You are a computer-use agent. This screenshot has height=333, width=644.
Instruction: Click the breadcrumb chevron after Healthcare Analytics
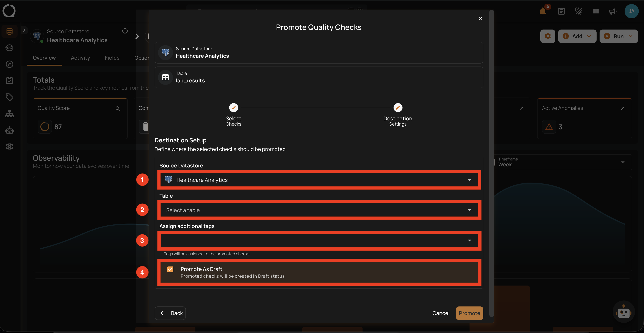pyautogui.click(x=137, y=36)
